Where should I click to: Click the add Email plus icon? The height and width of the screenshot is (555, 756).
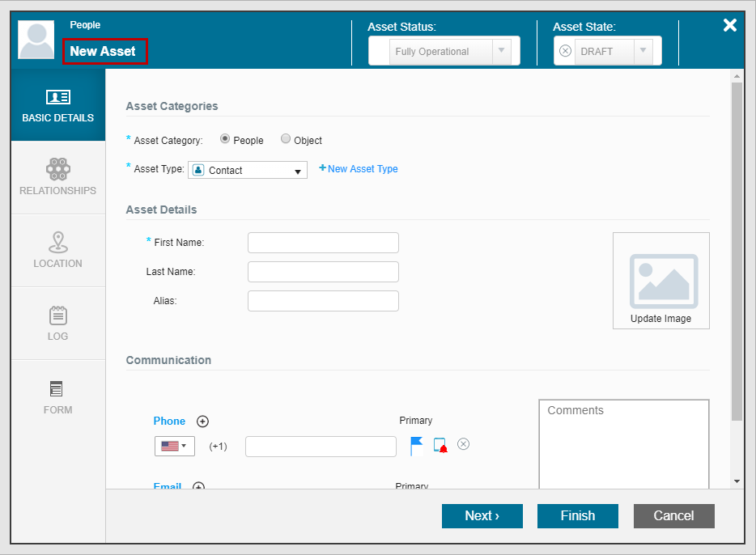198,486
